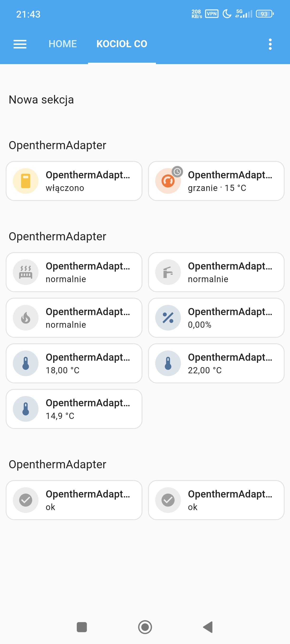290x644 pixels.
Task: Tap the radiator heating status icon
Action: (25, 272)
